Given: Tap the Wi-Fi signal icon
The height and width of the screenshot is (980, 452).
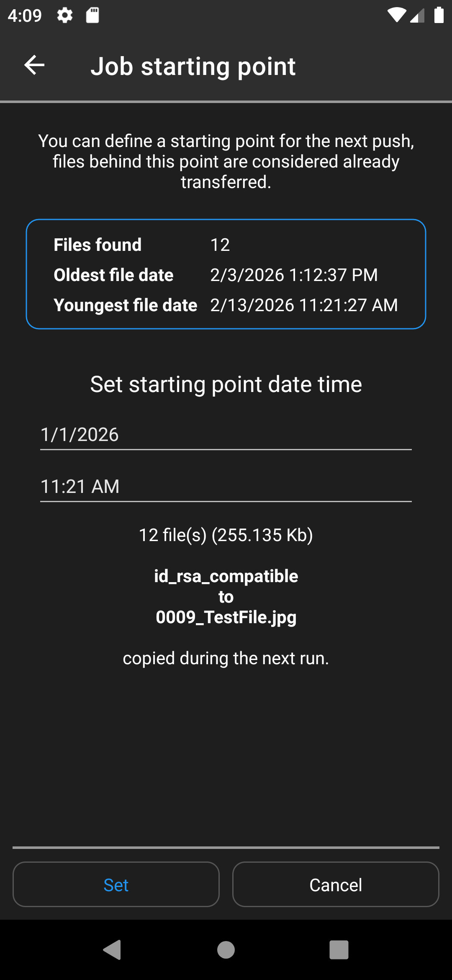Looking at the screenshot, I should coord(396,15).
